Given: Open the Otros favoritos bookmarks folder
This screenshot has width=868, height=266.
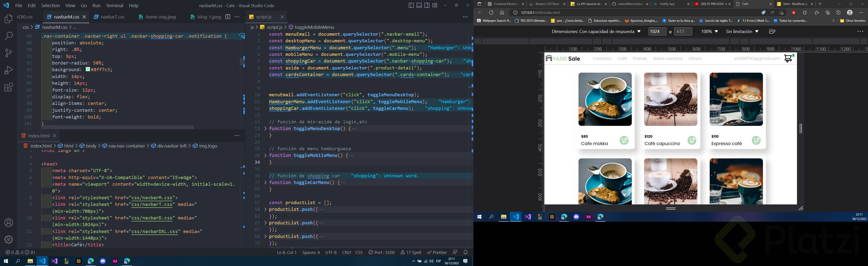Looking at the screenshot, I should pyautogui.click(x=852, y=21).
